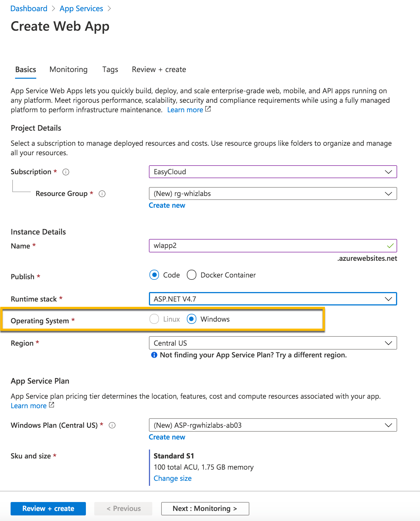The height and width of the screenshot is (521, 420).
Task: Click the Change size link
Action: point(173,479)
